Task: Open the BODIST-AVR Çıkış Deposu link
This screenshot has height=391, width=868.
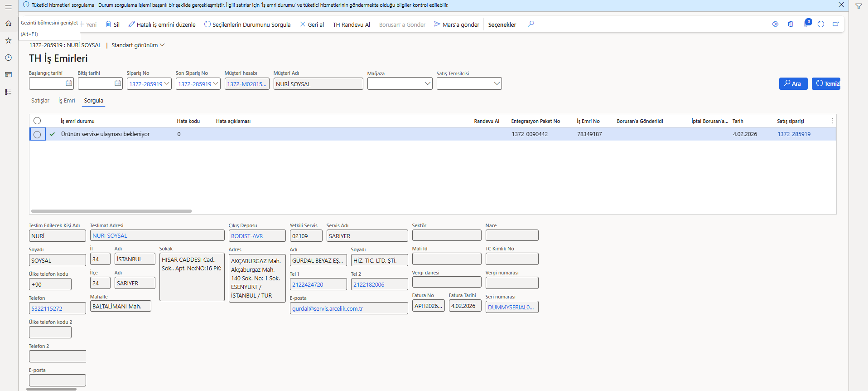Action: [x=247, y=236]
